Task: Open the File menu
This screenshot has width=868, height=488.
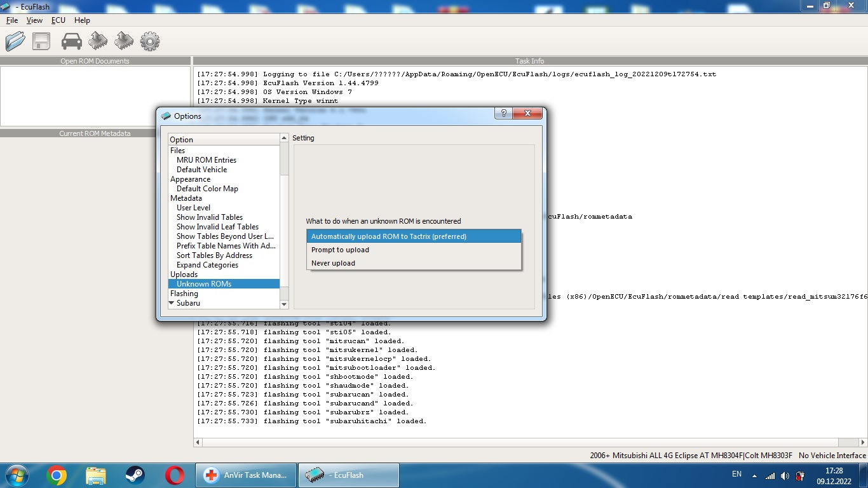Action: coord(12,20)
